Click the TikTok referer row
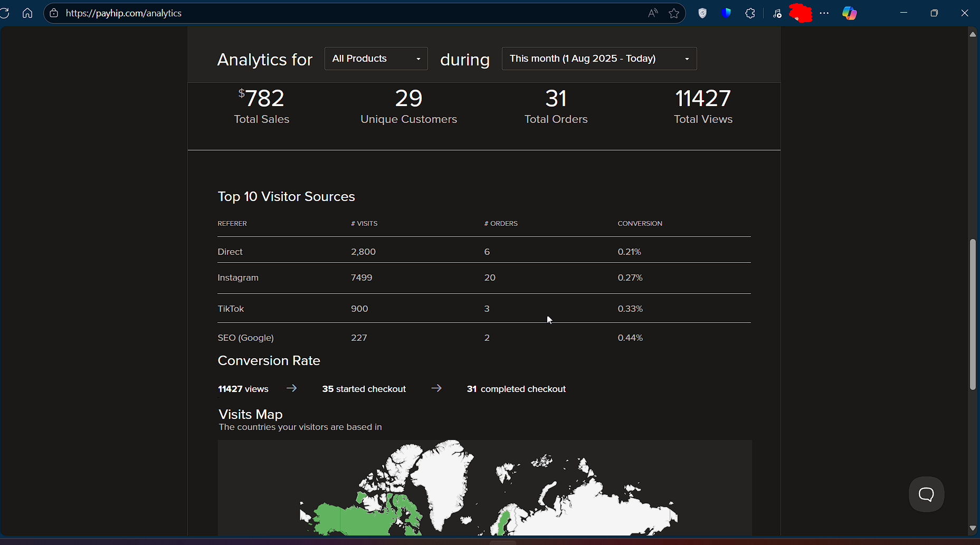 pyautogui.click(x=484, y=309)
